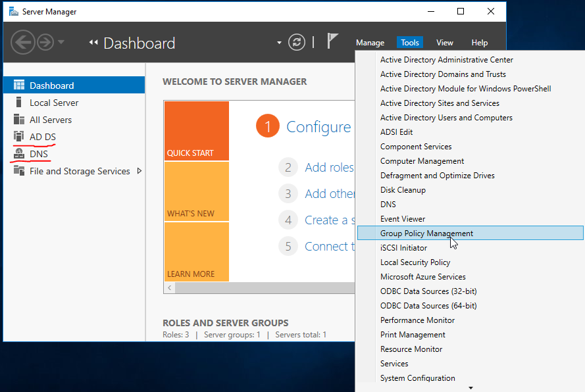Open Group Policy Management
Image resolution: width=585 pixels, height=392 pixels.
click(470, 233)
